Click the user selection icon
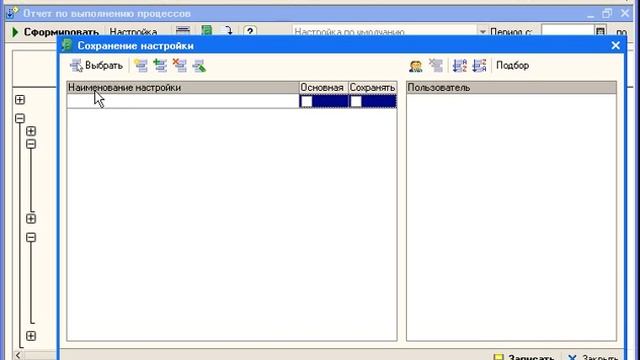The width and height of the screenshot is (640, 360). coord(416,66)
